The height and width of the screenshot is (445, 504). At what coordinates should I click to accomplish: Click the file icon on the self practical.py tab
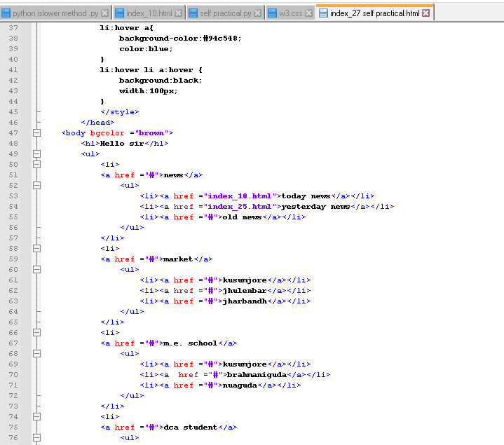[193, 13]
